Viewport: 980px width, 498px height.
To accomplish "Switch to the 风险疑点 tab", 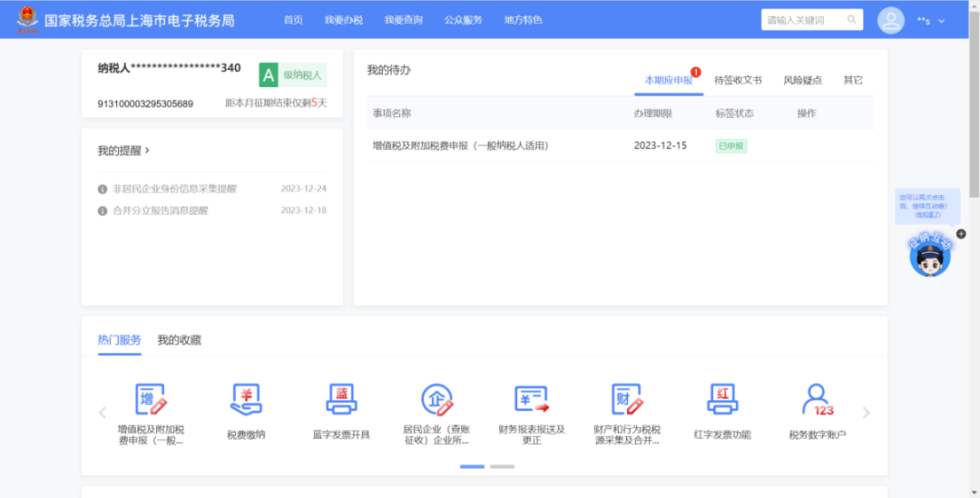I will (x=802, y=80).
